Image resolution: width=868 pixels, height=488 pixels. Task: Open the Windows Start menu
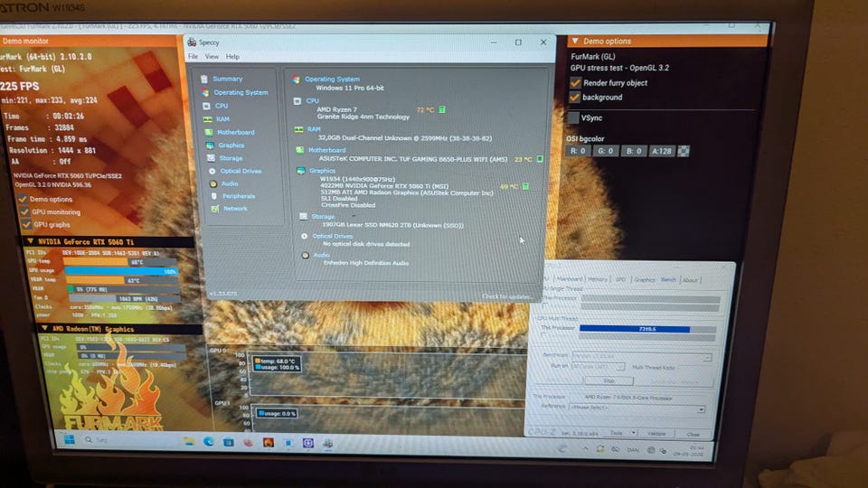pos(70,440)
